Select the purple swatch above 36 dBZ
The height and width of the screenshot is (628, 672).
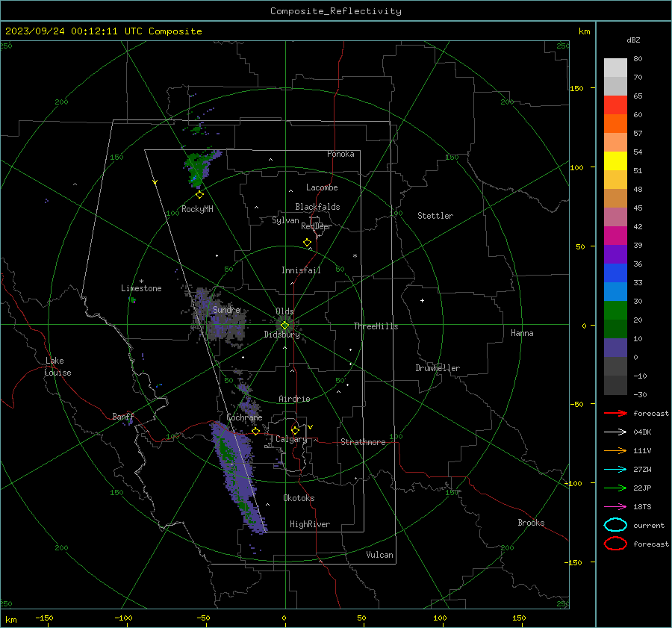(615, 254)
